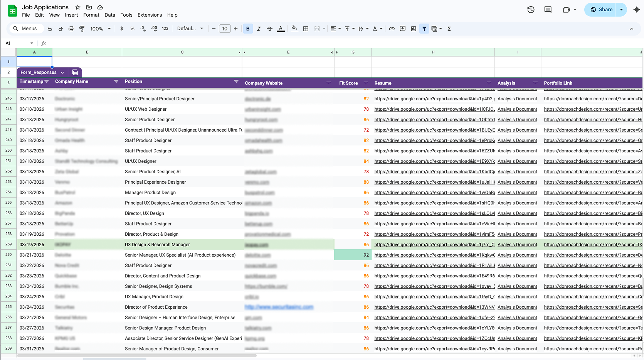Click the Undo icon in toolbar
The width and height of the screenshot is (644, 360).
tap(50, 29)
